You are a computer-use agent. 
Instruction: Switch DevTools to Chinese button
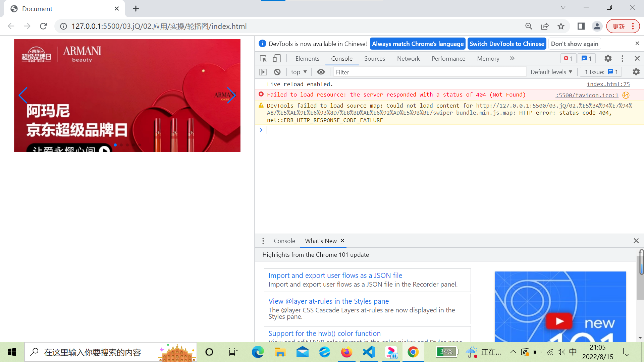507,44
